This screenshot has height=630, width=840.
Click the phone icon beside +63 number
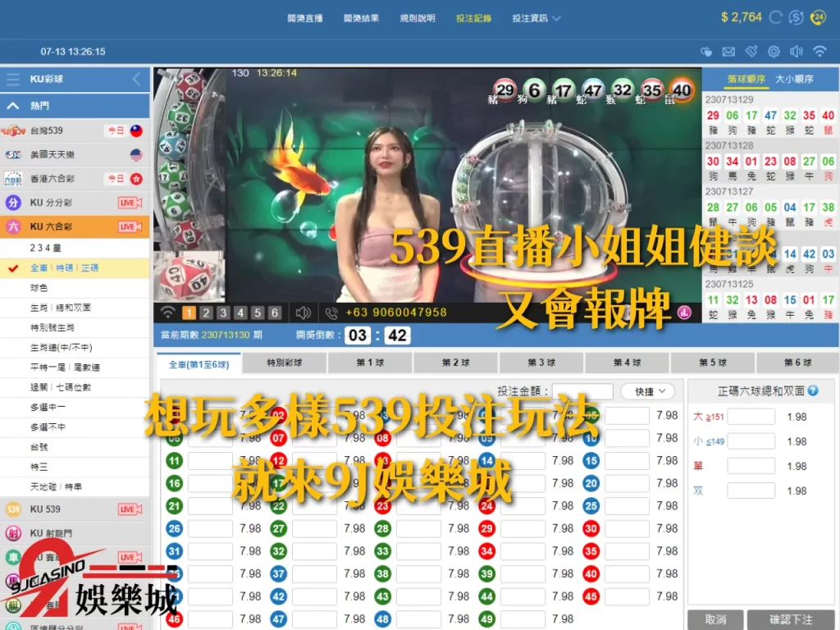coord(331,313)
